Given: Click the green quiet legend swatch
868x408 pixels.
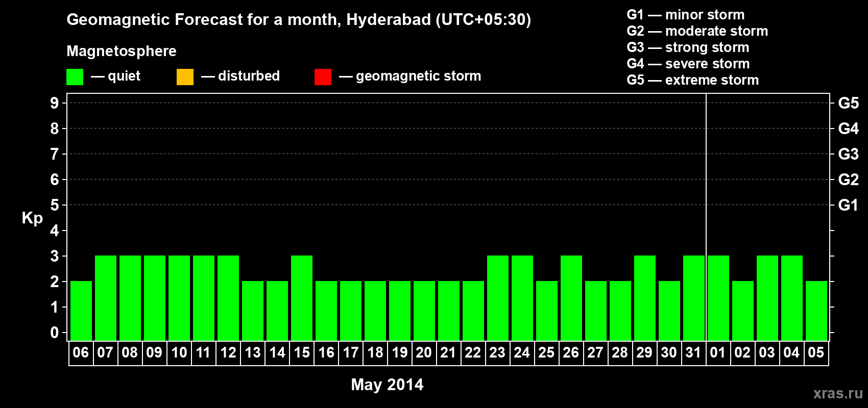Looking at the screenshot, I should click(x=75, y=77).
